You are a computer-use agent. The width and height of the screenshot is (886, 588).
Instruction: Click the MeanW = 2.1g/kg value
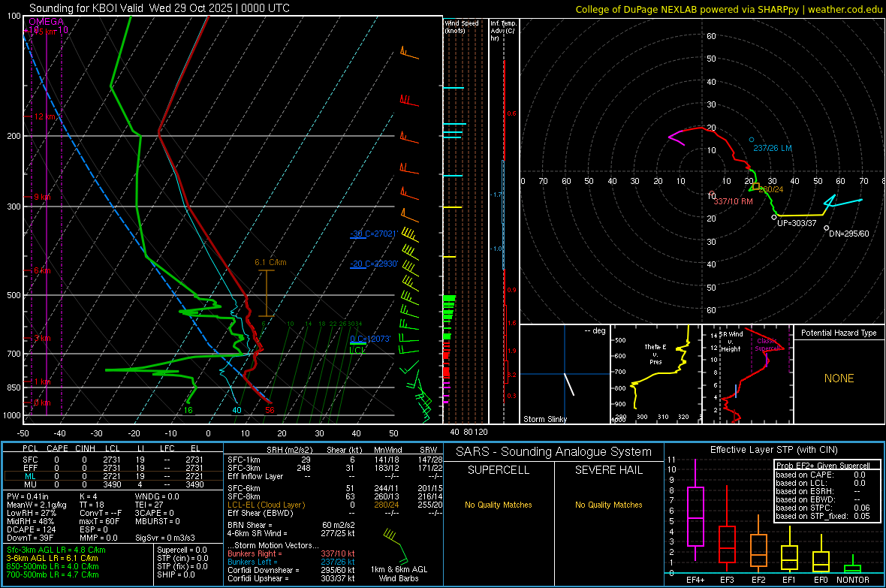tap(36, 505)
